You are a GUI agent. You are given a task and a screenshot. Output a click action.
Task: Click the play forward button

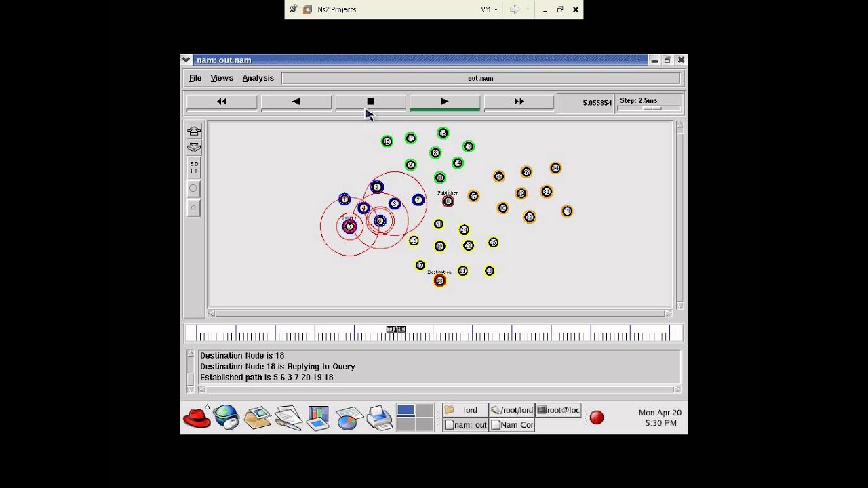pyautogui.click(x=445, y=102)
